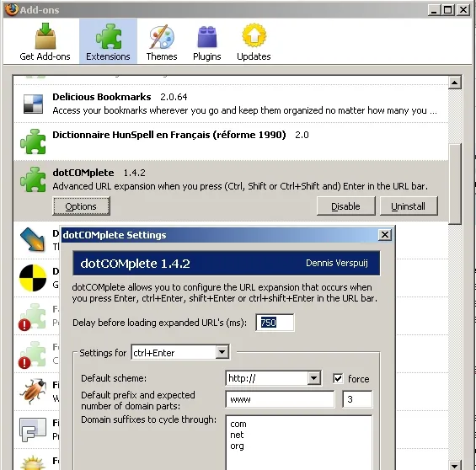Image resolution: width=476 pixels, height=470 pixels.
Task: Click the upper disabled extension warning icon
Action: point(24,324)
